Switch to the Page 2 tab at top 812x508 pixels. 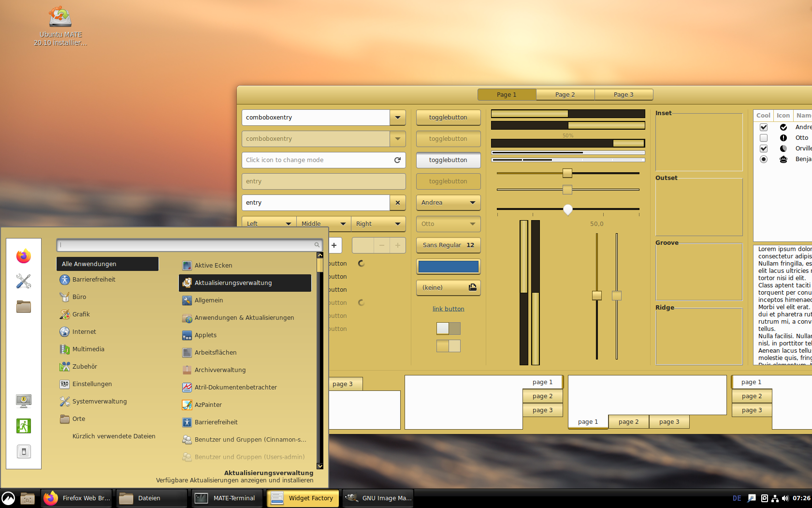click(x=565, y=95)
